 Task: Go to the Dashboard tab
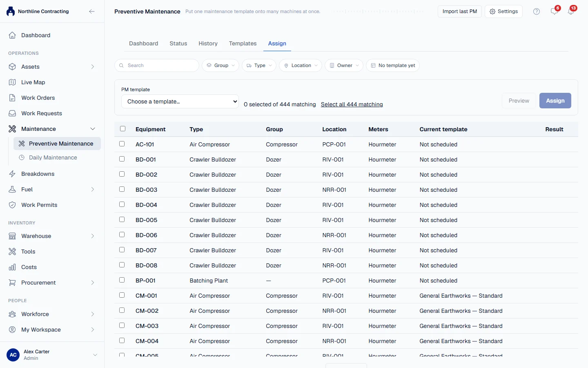(143, 43)
